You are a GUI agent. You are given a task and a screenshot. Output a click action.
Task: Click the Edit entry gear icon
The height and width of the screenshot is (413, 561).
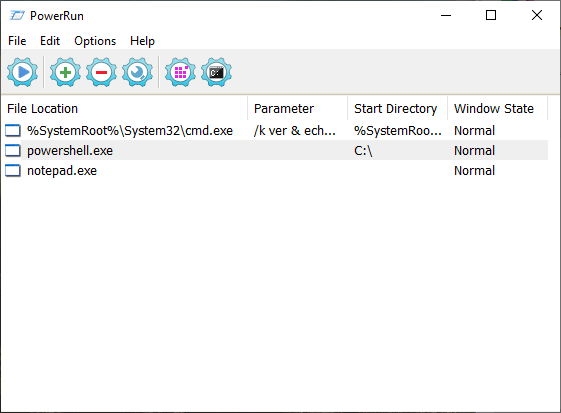click(137, 72)
